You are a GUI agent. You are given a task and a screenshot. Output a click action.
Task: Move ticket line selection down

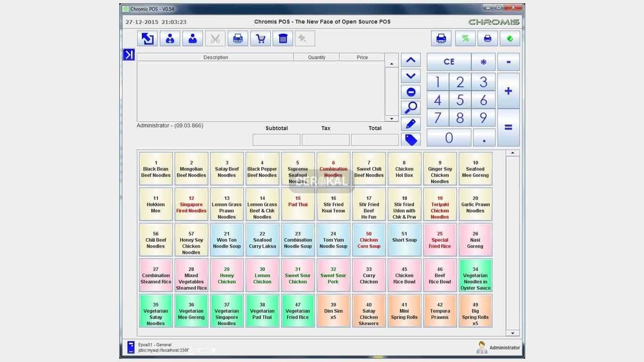click(x=411, y=76)
